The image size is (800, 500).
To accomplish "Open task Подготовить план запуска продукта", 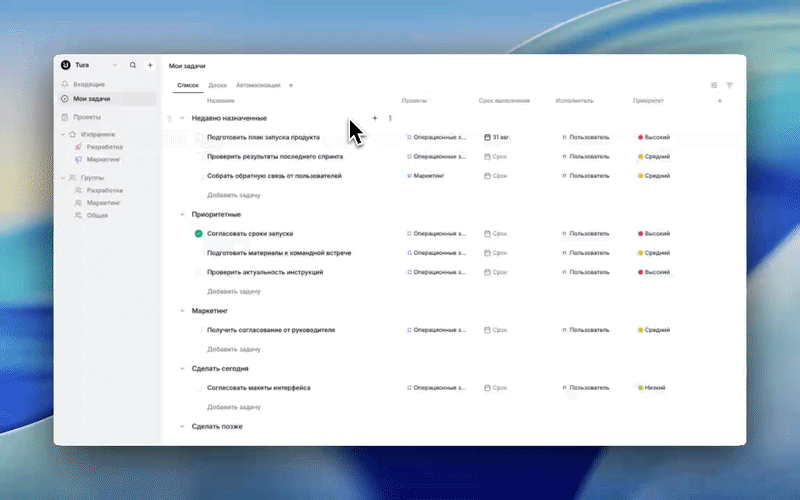I will (x=263, y=137).
